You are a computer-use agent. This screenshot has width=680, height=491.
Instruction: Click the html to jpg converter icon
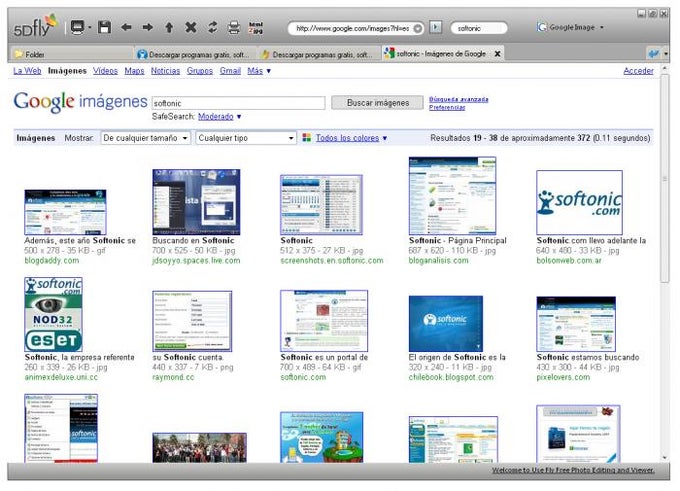coord(256,28)
